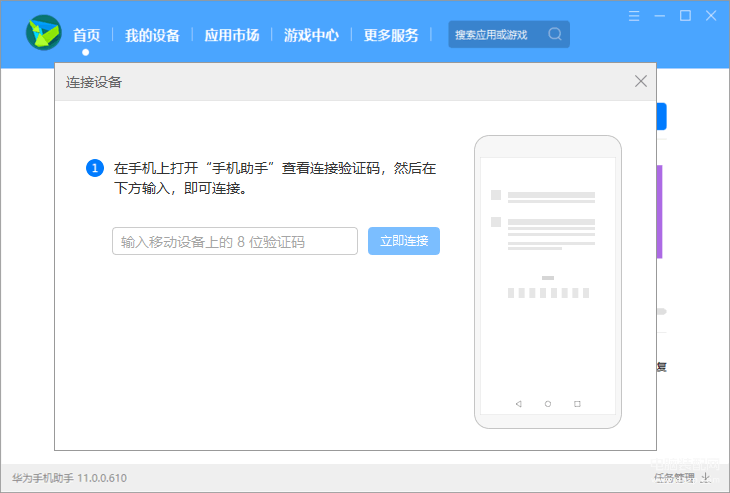730x493 pixels.
Task: Switch to the 首页 tab
Action: click(x=86, y=35)
